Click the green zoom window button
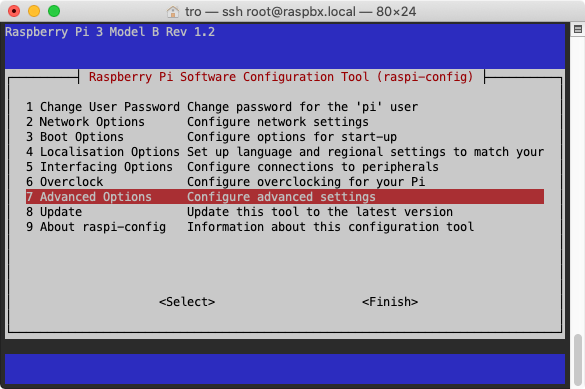This screenshot has width=585, height=389. coord(54,11)
